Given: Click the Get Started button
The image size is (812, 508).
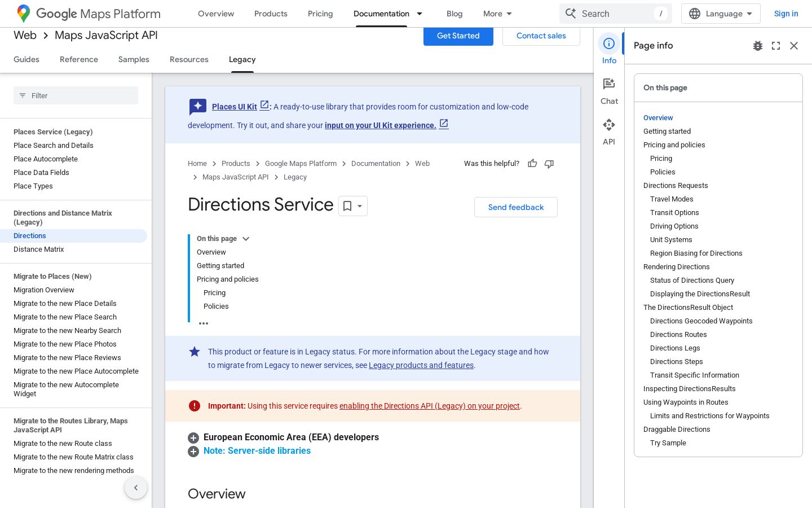Looking at the screenshot, I should coord(458,36).
